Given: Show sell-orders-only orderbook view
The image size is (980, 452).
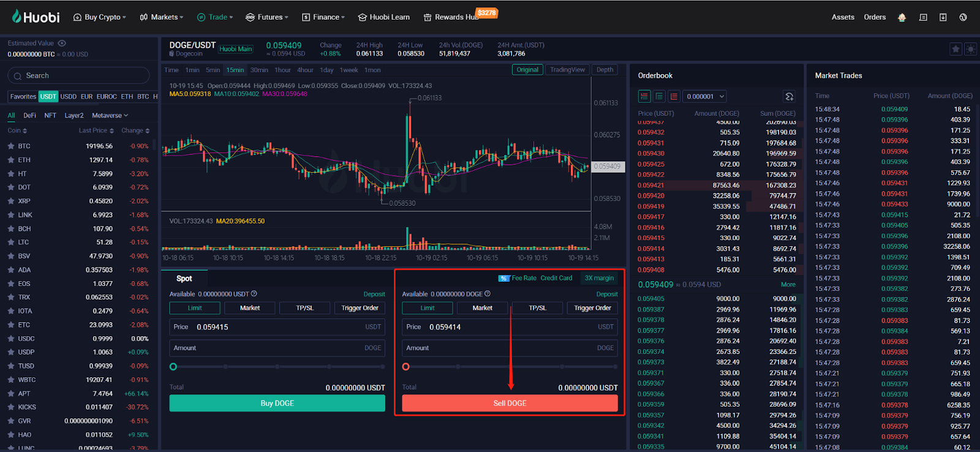Looking at the screenshot, I should click(x=674, y=96).
